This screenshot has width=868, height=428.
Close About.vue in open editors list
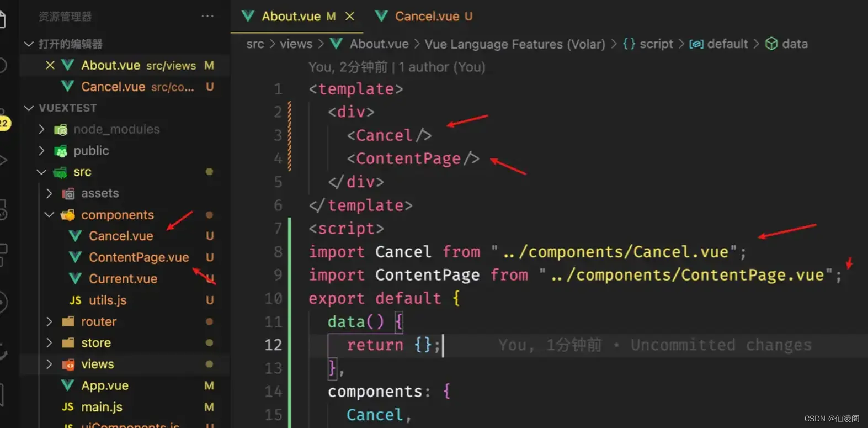tap(50, 65)
